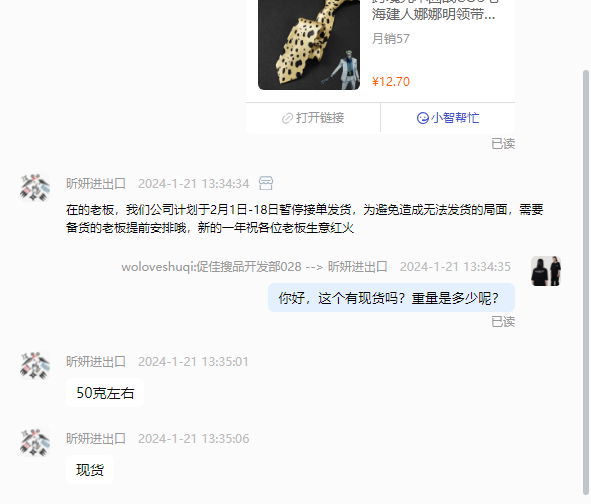The image size is (591, 504).
Task: Click 昕妍进出口 avatar beside the 现货 message
Action: 35,442
